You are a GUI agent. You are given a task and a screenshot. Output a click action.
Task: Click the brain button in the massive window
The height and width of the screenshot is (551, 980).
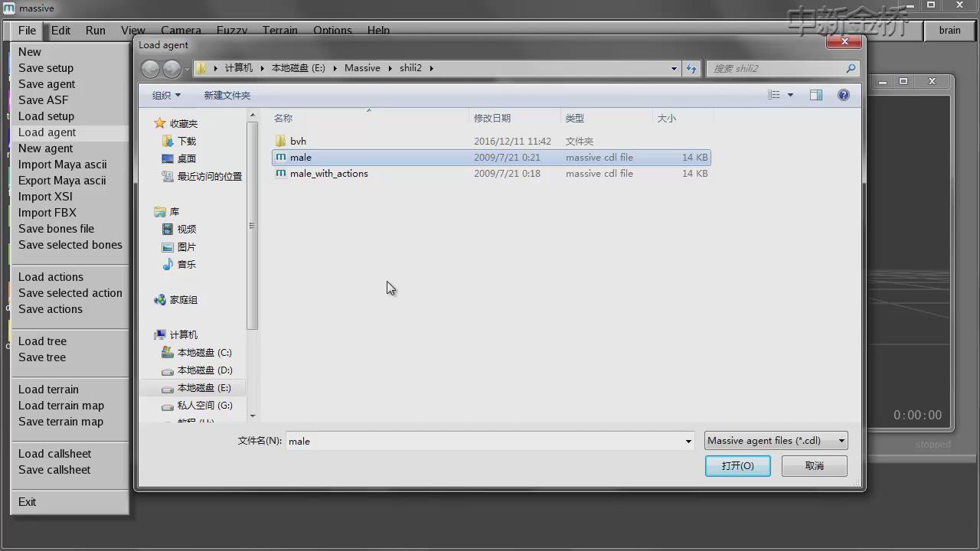tap(949, 31)
